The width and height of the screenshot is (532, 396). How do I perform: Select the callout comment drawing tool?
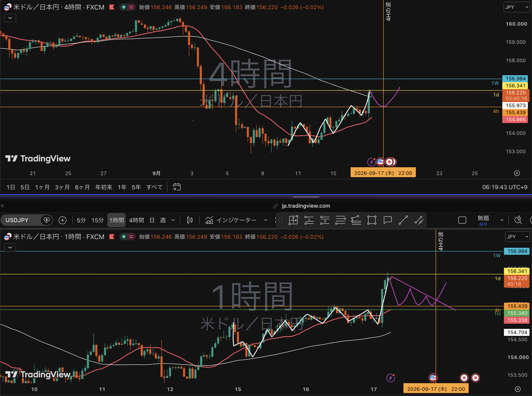coord(388,220)
